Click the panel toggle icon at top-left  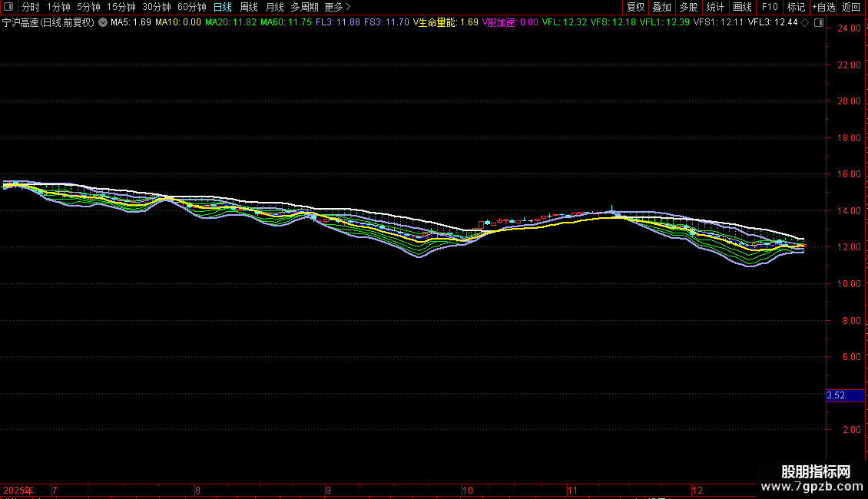[x=8, y=7]
